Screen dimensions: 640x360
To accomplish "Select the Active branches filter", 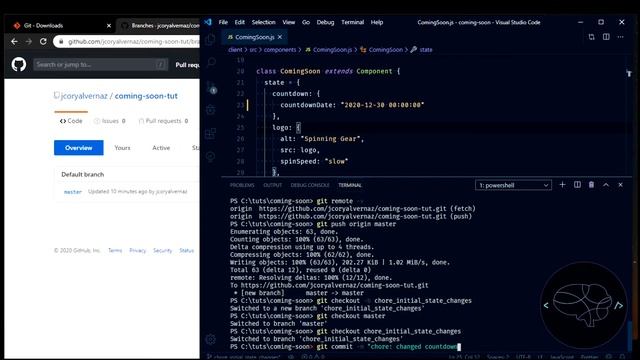I will (x=161, y=148).
